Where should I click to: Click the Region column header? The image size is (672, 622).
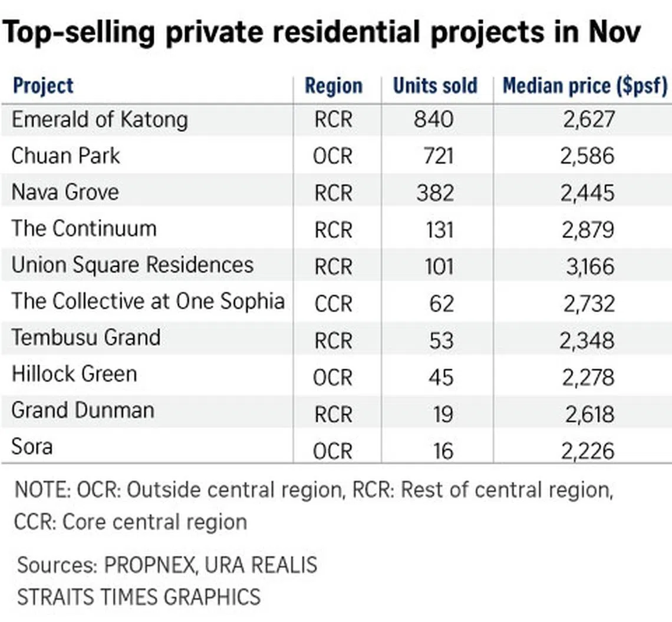coord(334,86)
